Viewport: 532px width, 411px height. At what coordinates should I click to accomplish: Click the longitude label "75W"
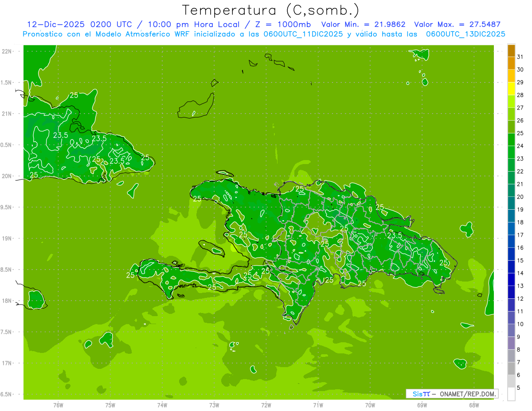point(110,405)
